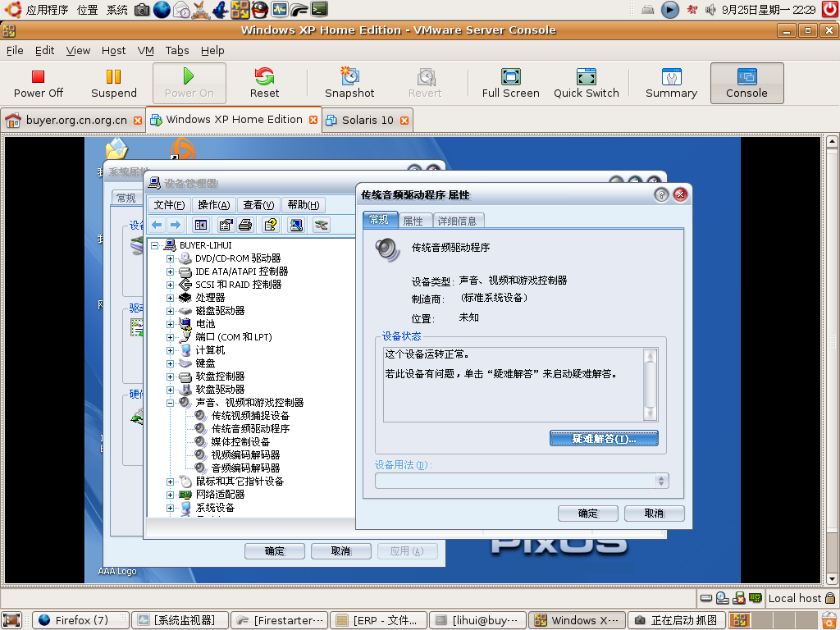Click 取消 in the System Properties window
This screenshot has height=630, width=840.
coord(340,550)
